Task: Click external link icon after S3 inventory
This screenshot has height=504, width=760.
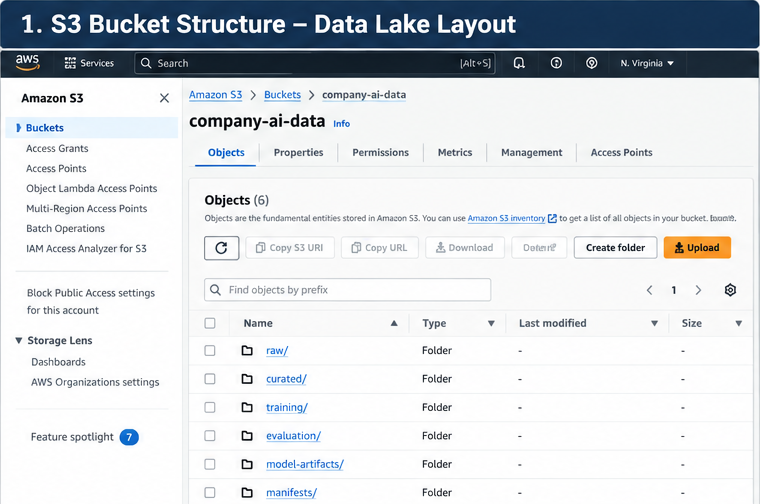Action: pos(552,219)
